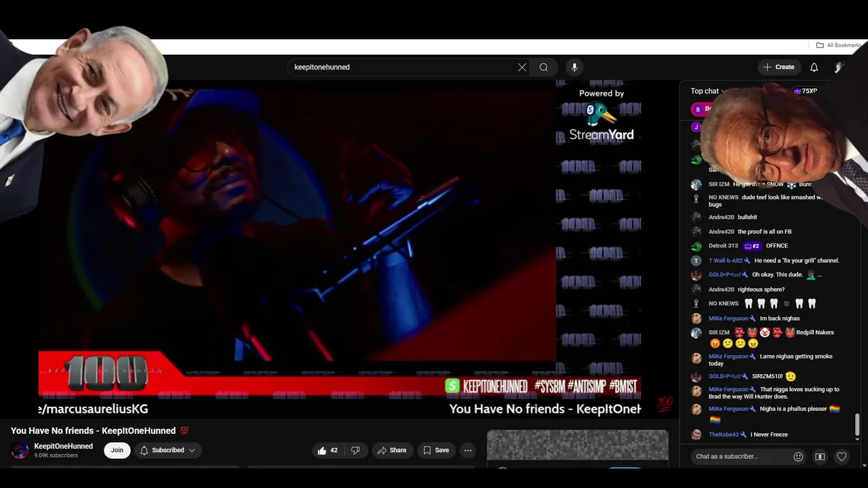Viewport: 868px width, 488px height.
Task: Clear the search box with the X icon
Action: [x=522, y=67]
